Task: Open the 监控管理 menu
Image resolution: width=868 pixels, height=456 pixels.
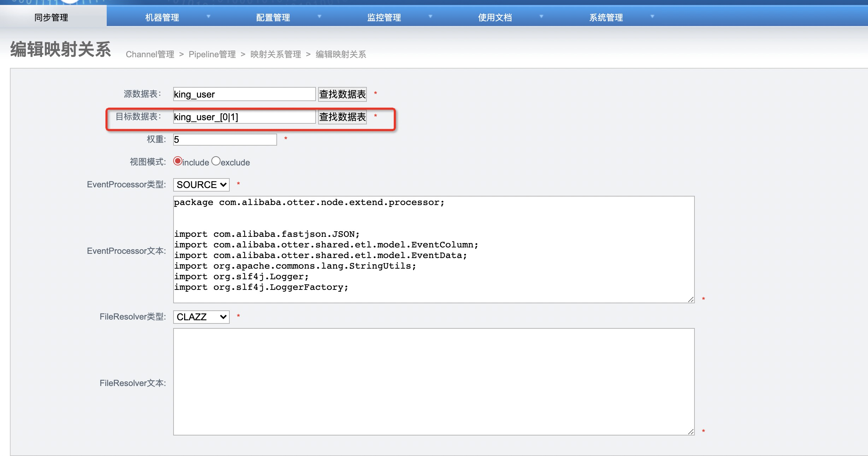Action: (384, 17)
